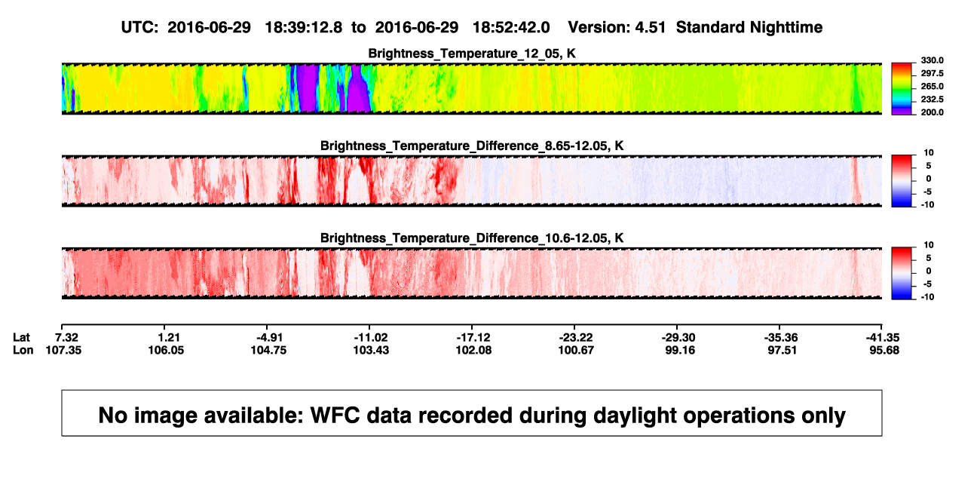Click the Brightness_Temperature_Difference_8.65-12.05 title

466,146
